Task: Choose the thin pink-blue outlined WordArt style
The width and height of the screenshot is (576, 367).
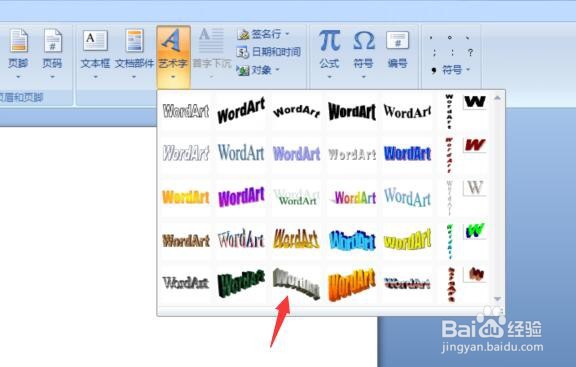Action: point(241,240)
